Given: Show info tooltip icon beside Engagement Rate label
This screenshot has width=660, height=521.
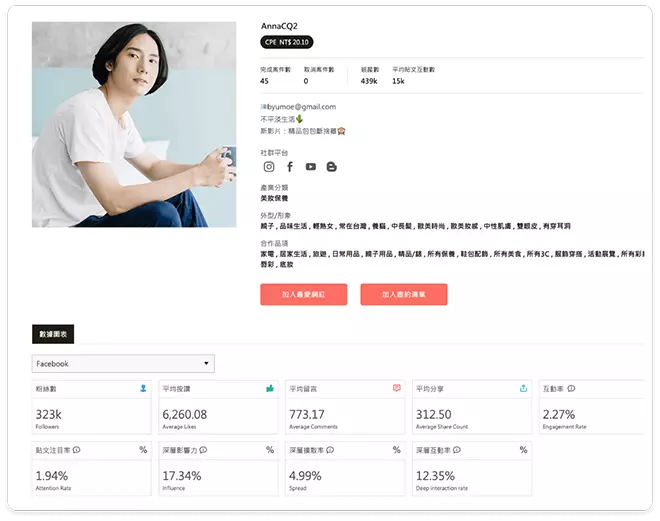Looking at the screenshot, I should [x=571, y=388].
